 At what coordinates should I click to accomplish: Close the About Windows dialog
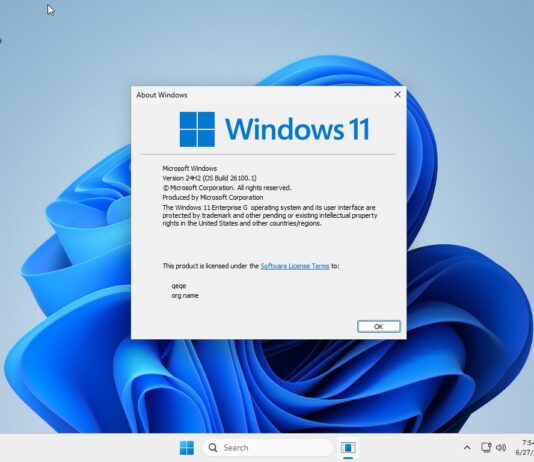[397, 94]
